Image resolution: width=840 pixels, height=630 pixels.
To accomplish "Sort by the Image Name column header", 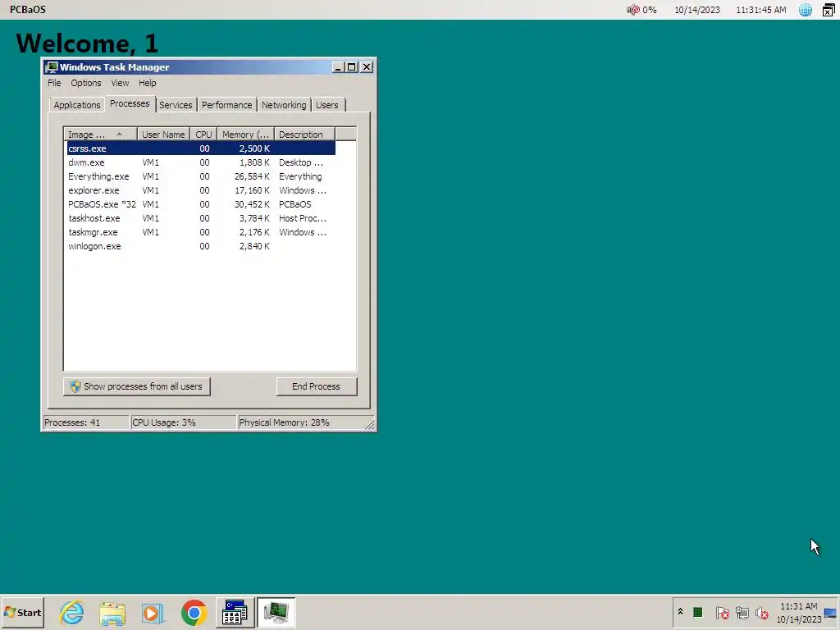I will [101, 135].
